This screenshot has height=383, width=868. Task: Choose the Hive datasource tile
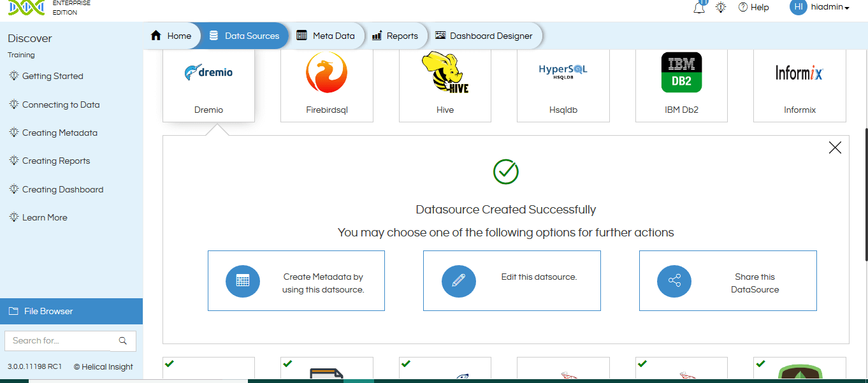445,85
